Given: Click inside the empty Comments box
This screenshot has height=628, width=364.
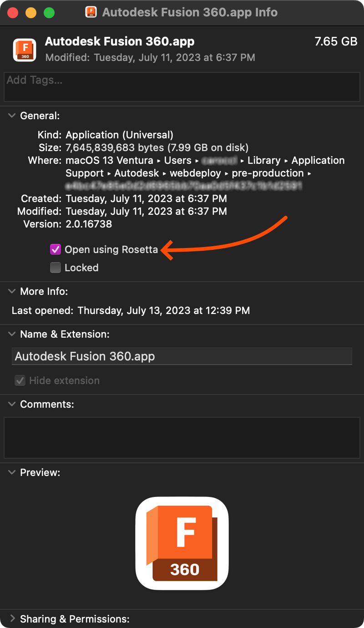Looking at the screenshot, I should point(182,437).
